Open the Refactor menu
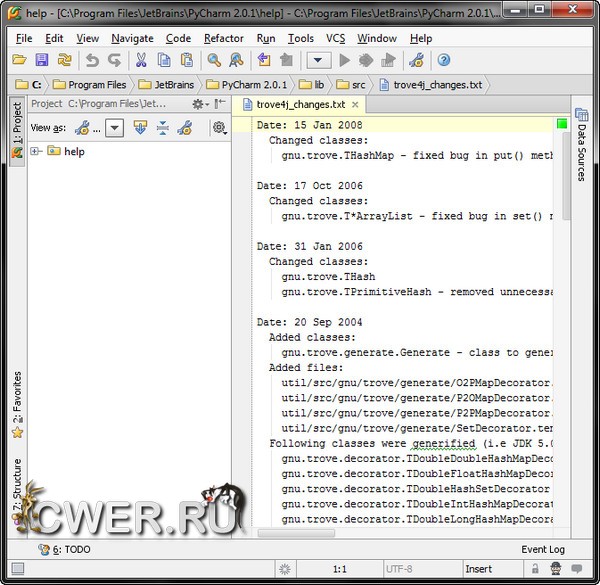The width and height of the screenshot is (600, 585). pos(223,38)
